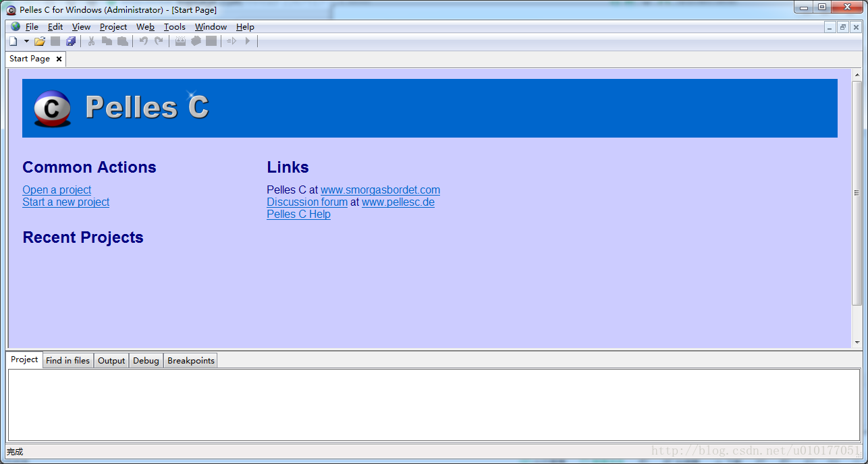Viewport: 868px width, 464px height.
Task: Switch to the Output tab
Action: point(111,361)
